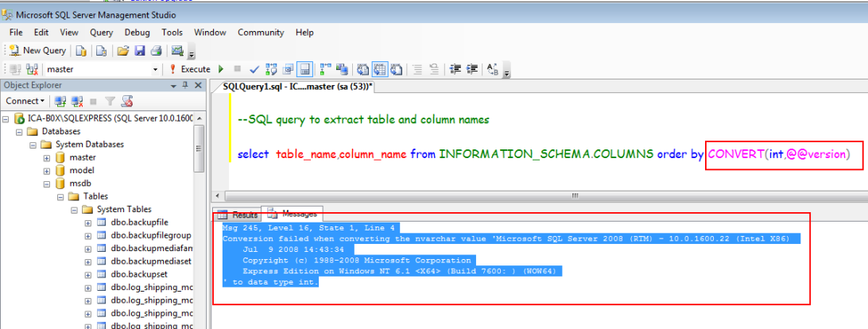
Task: Toggle Include Client Statistics
Action: (342, 69)
